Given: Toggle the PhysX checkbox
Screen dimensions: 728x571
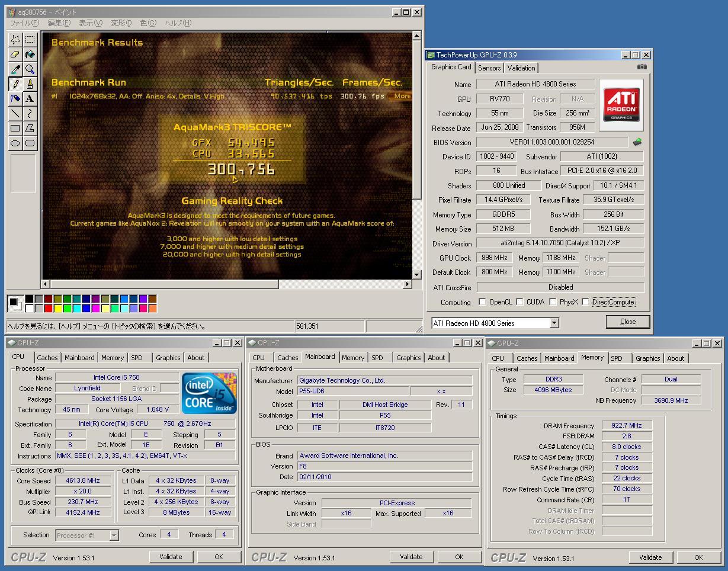Looking at the screenshot, I should click(x=553, y=302).
